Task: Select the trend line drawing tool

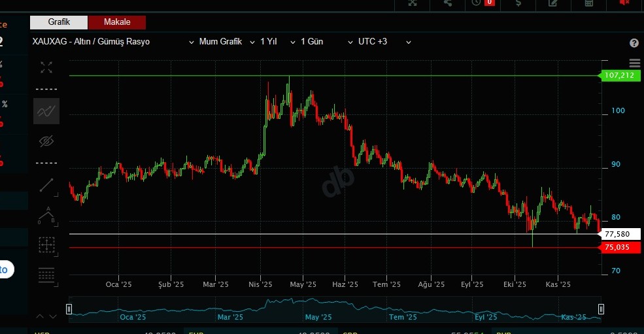Action: pyautogui.click(x=46, y=185)
